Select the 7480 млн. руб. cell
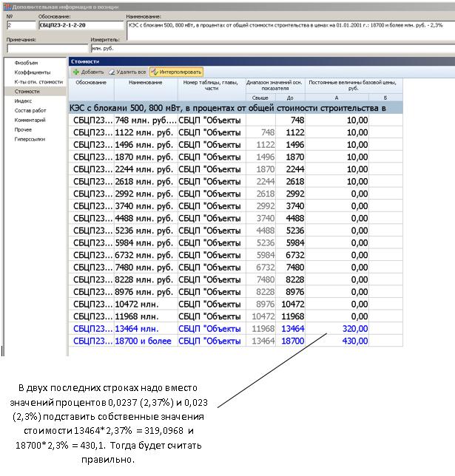This screenshot has height=476, width=455. [x=146, y=268]
